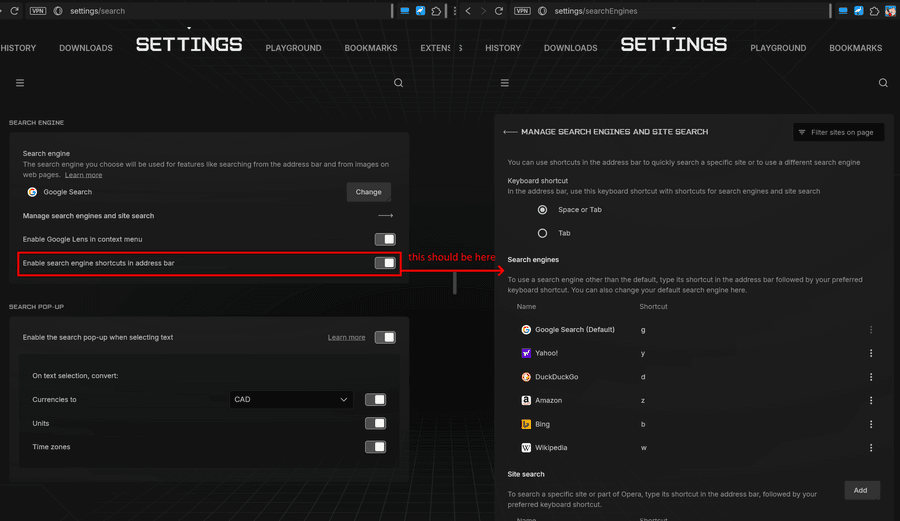The image size is (900, 521).
Task: Click the Change search engine button
Action: point(368,192)
